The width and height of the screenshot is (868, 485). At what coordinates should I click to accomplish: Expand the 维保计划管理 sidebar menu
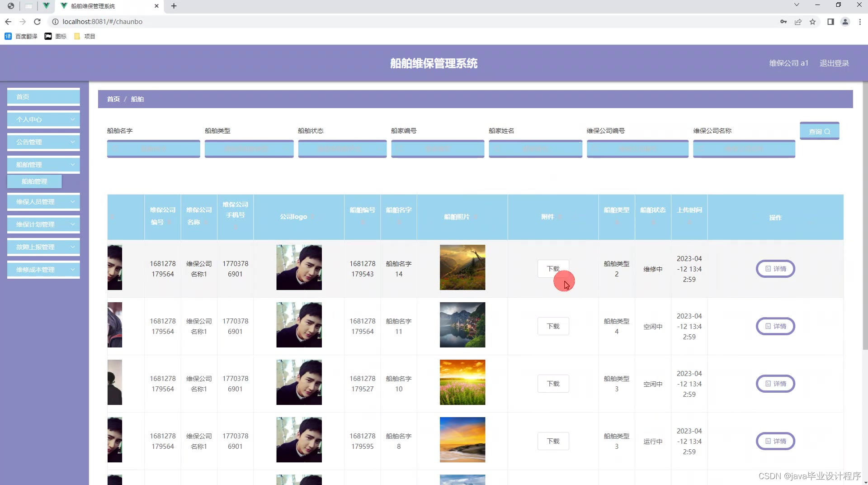tap(43, 224)
